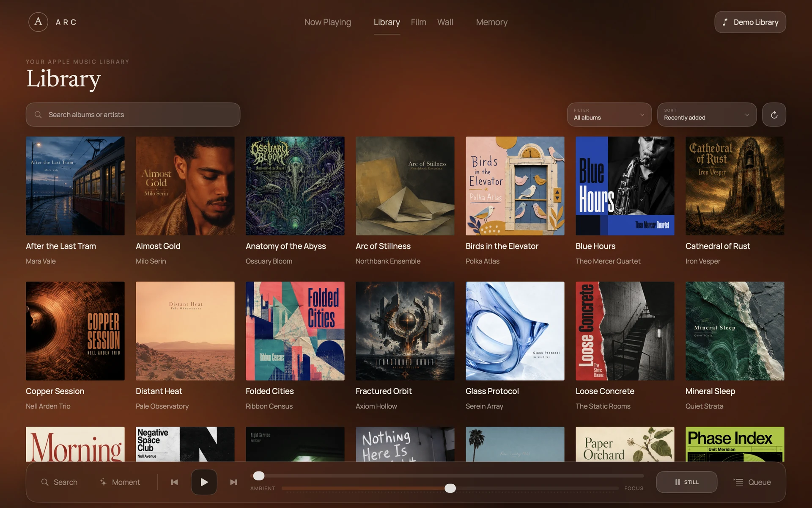
Task: Open the Almost Gold album cover
Action: [185, 186]
